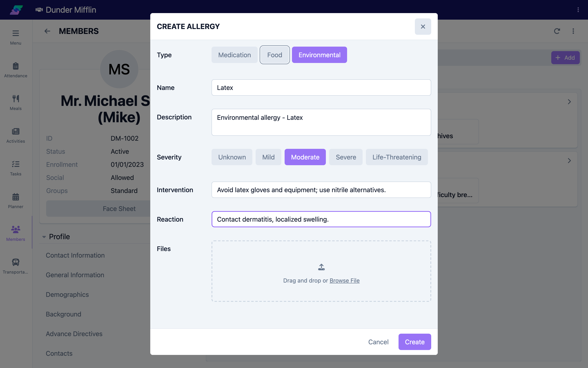Select Medication allergy type
Screen dimensions: 588x368
(234, 55)
